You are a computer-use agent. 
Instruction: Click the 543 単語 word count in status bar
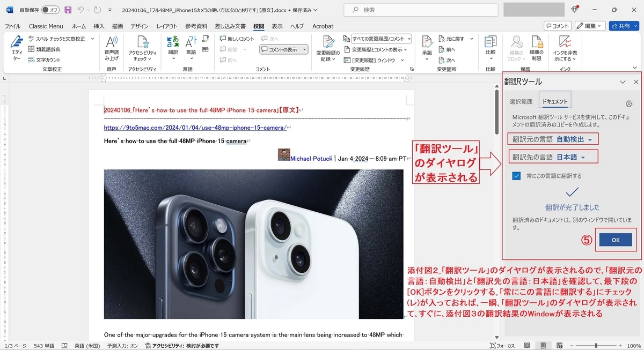[x=43, y=346]
